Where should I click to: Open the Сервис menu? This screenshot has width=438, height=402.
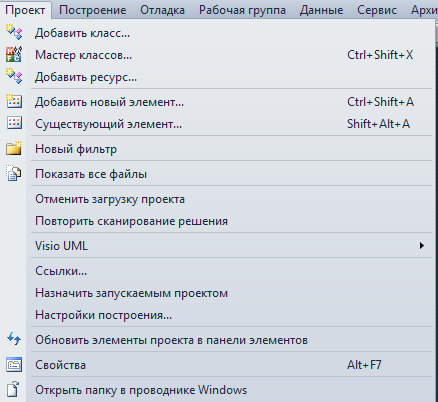click(377, 10)
